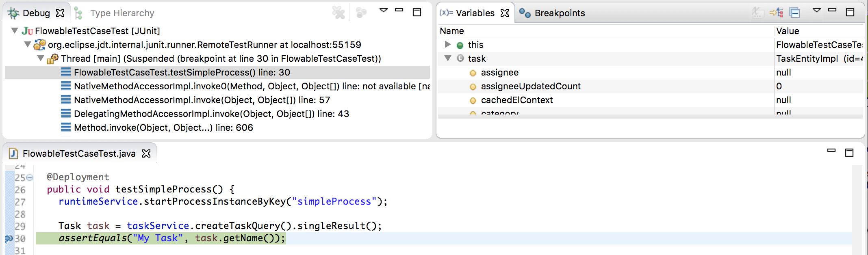The height and width of the screenshot is (255, 868).
Task: Minimize the Variables view panel
Action: pyautogui.click(x=832, y=10)
